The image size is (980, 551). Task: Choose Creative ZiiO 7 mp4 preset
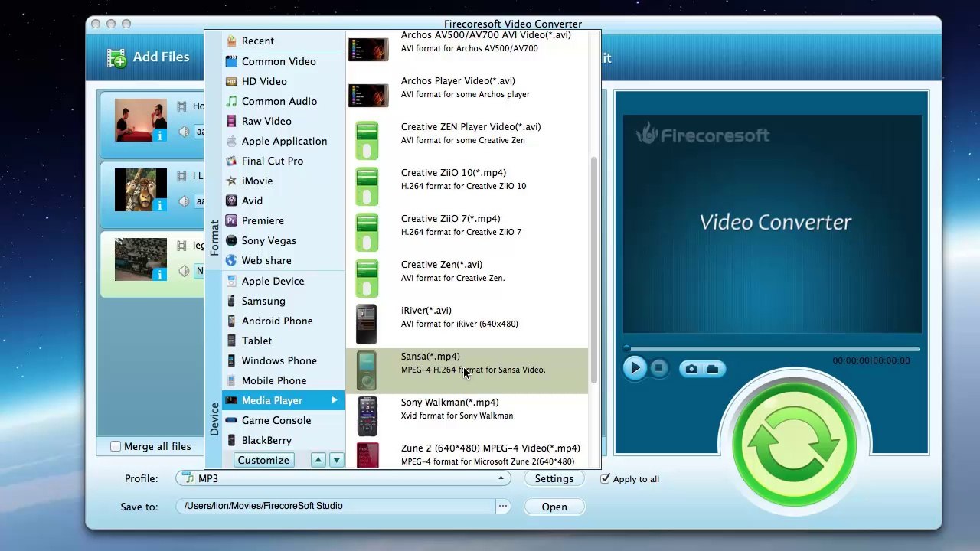(467, 233)
